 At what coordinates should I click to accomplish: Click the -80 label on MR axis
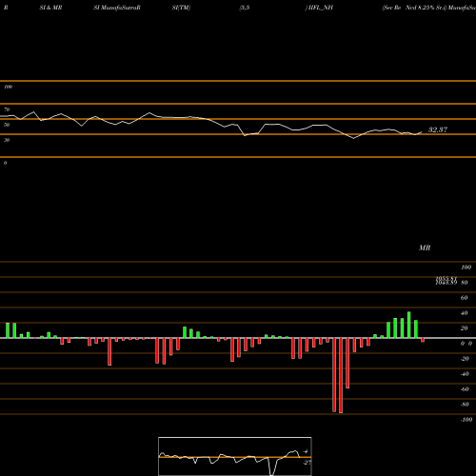465,405
